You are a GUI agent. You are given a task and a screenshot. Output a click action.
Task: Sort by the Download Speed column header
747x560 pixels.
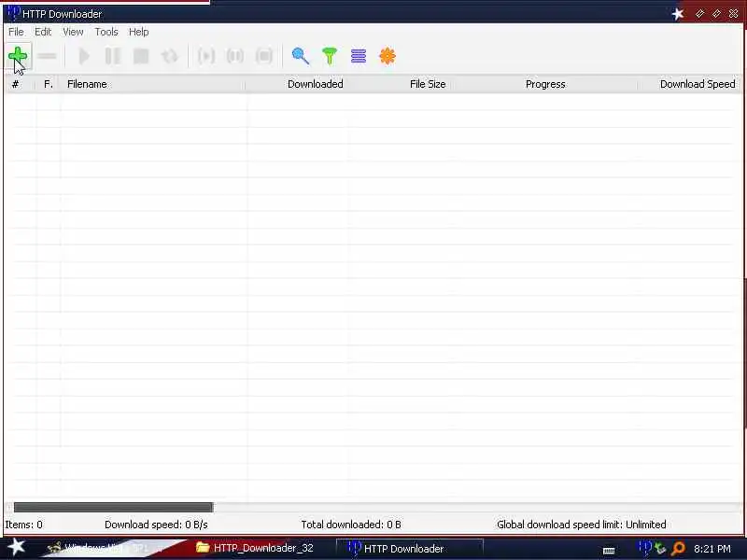[x=690, y=84]
